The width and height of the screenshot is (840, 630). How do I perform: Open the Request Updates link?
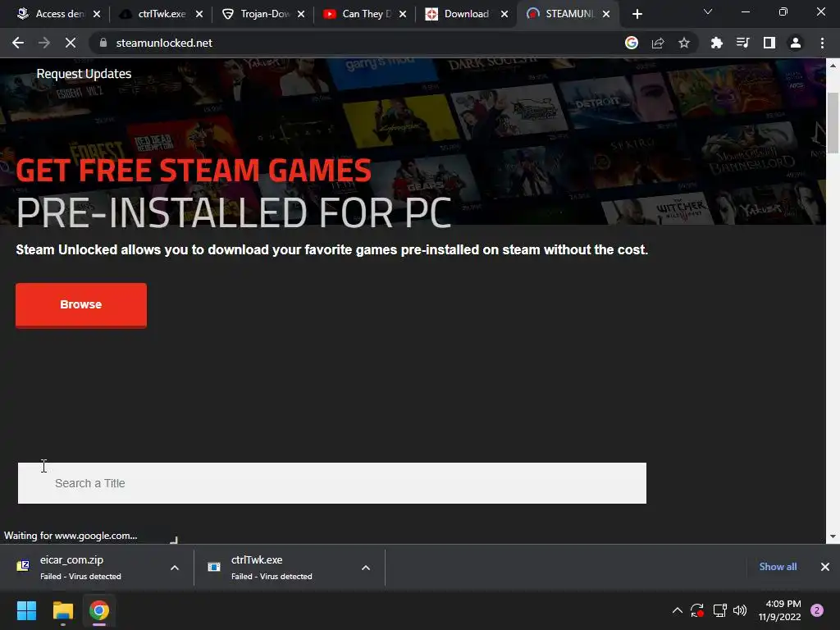click(x=84, y=74)
